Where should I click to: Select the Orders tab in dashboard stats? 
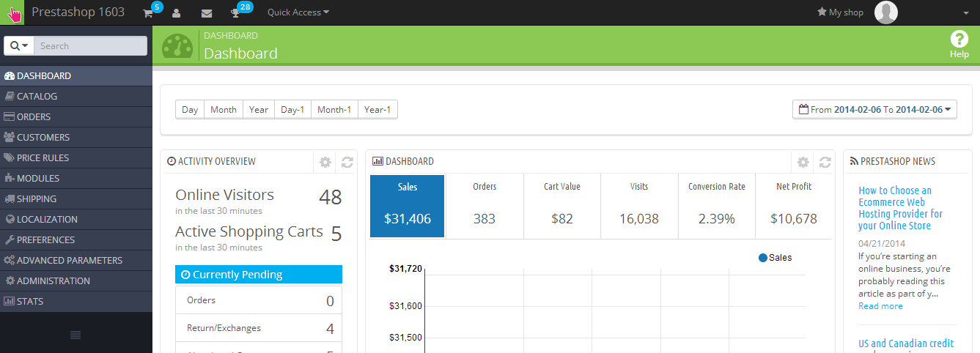tap(485, 207)
